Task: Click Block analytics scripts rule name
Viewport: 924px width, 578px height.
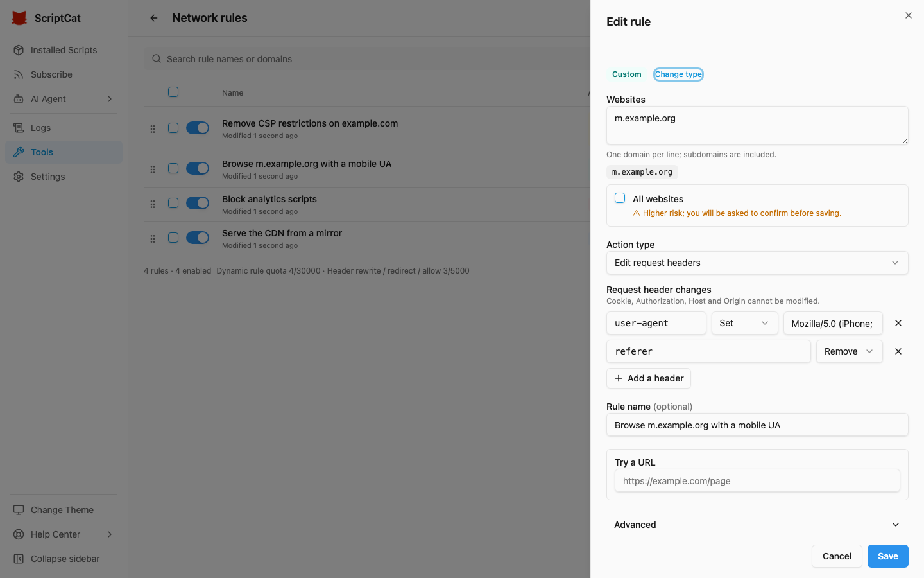Action: tap(269, 199)
